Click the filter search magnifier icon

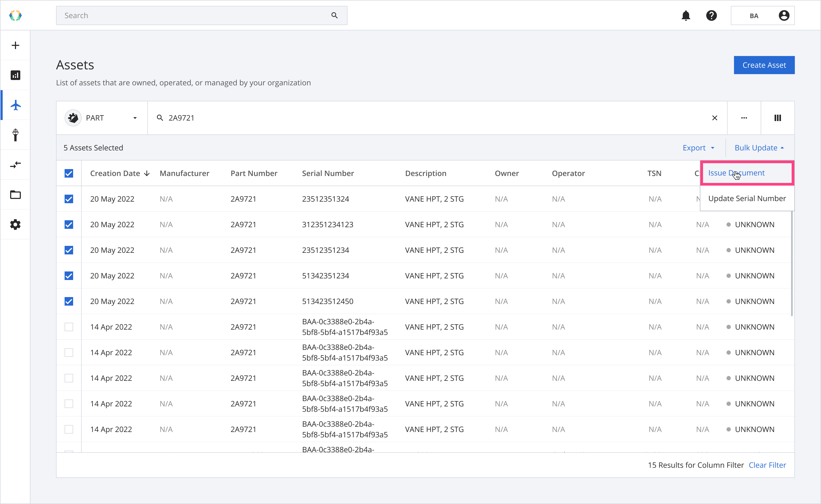coord(160,118)
